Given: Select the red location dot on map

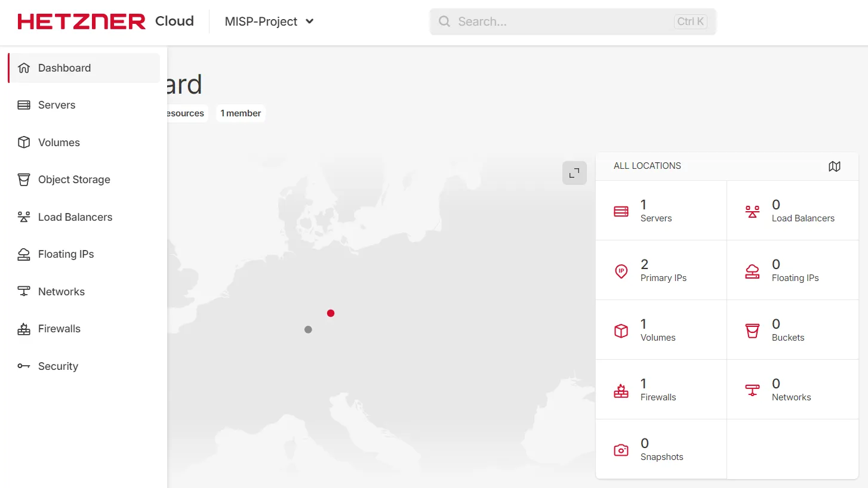Looking at the screenshot, I should click(x=331, y=313).
